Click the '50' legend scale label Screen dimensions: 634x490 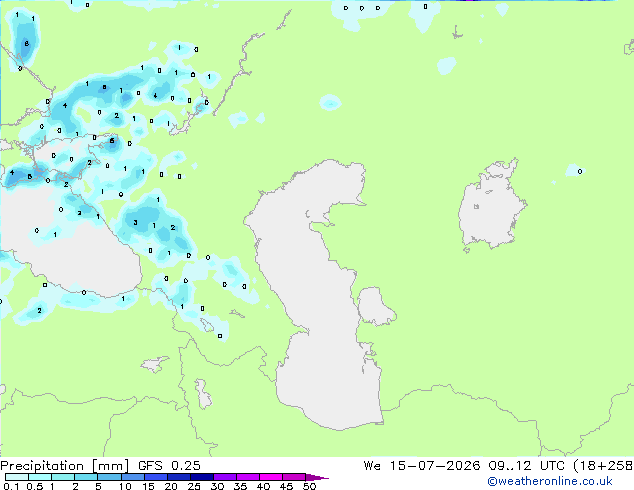pyautogui.click(x=310, y=486)
